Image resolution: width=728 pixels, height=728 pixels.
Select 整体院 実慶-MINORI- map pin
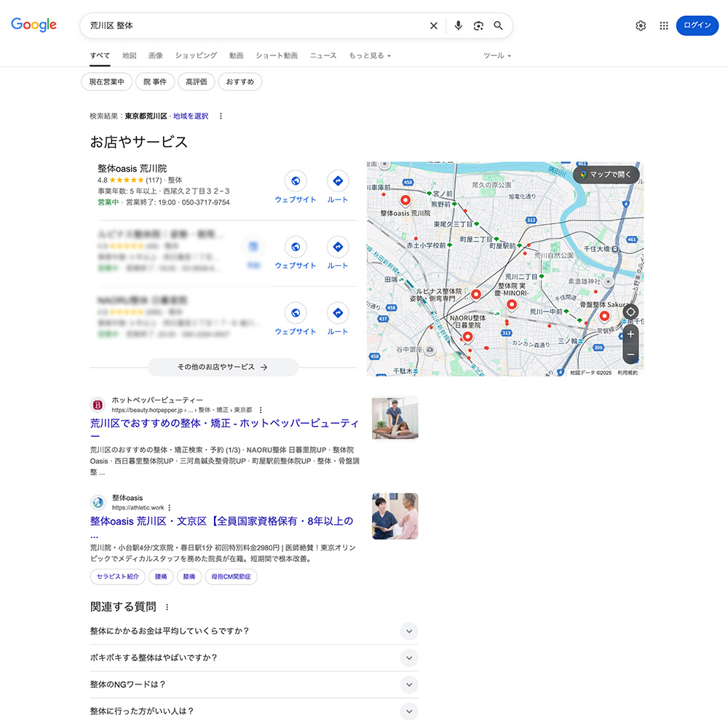click(512, 304)
